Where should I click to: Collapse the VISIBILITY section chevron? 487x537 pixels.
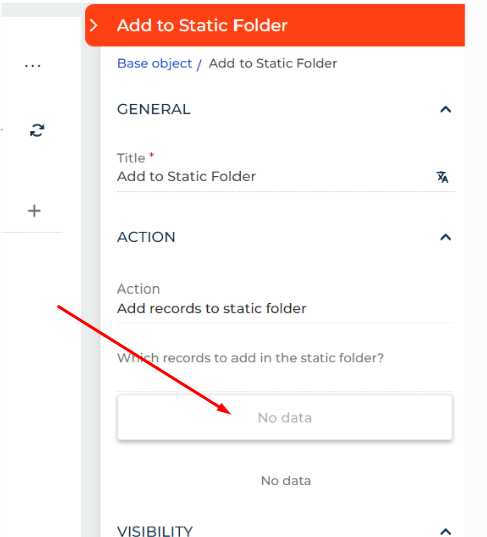446,531
